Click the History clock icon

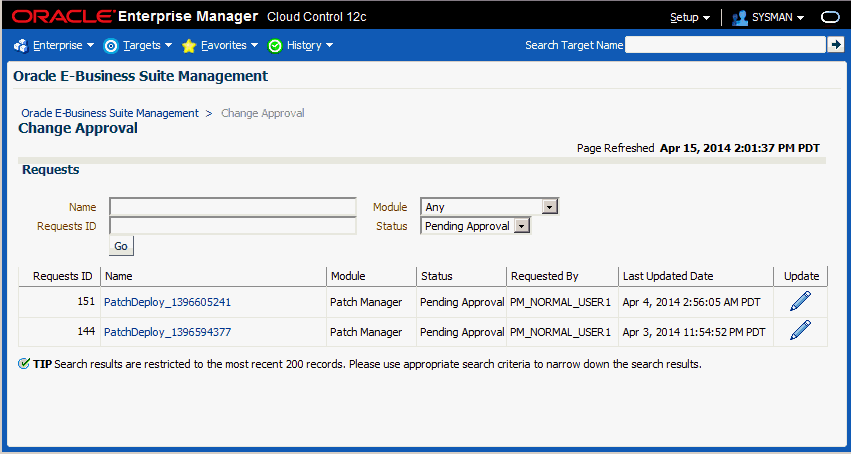pos(275,46)
